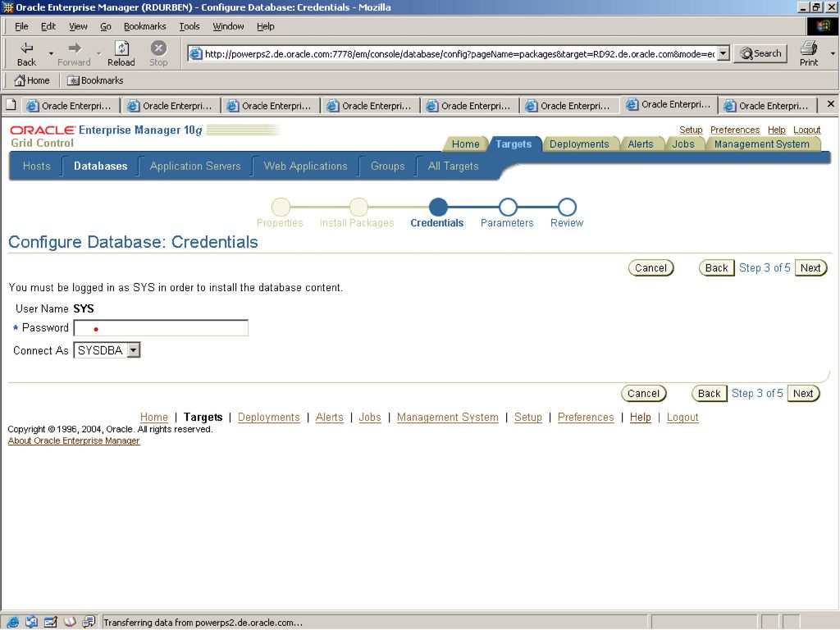Click the footer Deployments link
This screenshot has width=840, height=630.
tap(268, 418)
